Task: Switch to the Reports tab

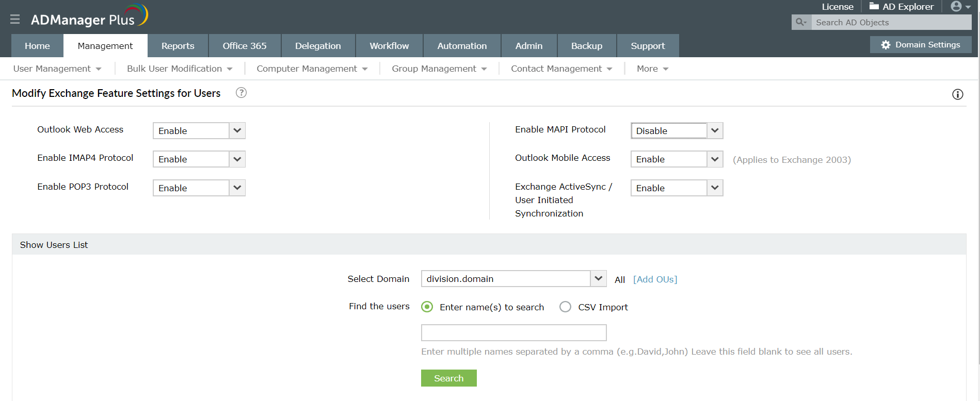Action: (178, 46)
